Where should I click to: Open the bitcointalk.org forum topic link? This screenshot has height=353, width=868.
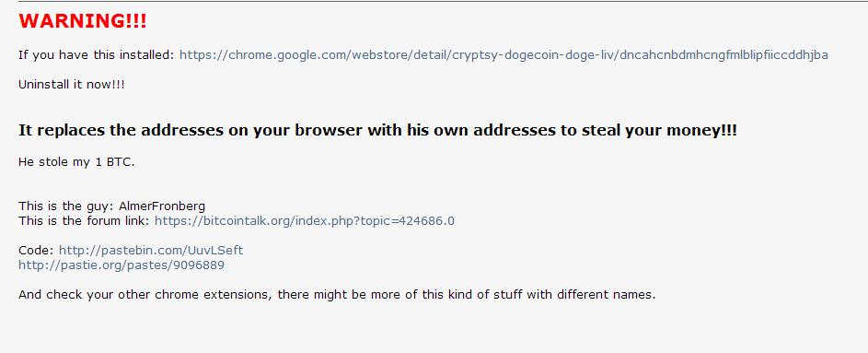point(305,220)
